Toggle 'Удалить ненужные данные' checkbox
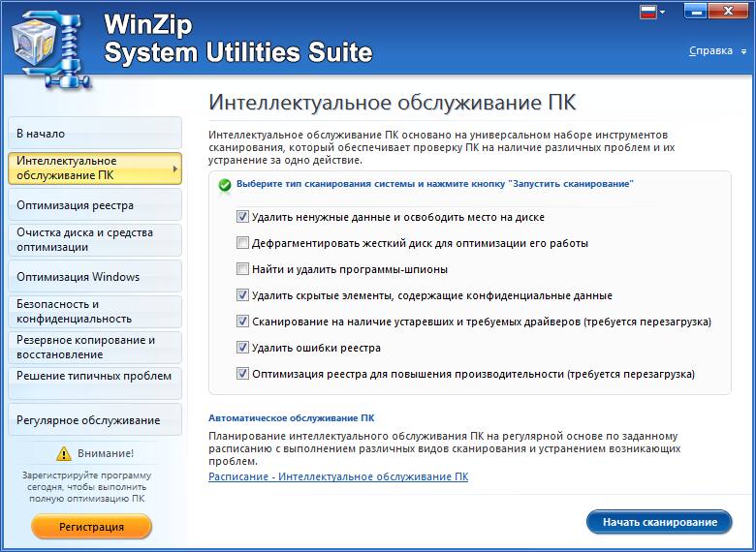756x552 pixels. tap(242, 217)
